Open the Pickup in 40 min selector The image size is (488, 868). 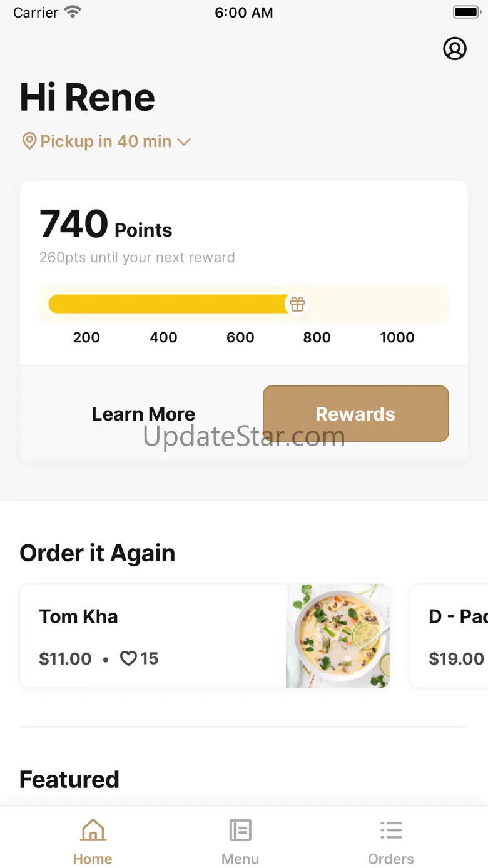[x=106, y=141]
